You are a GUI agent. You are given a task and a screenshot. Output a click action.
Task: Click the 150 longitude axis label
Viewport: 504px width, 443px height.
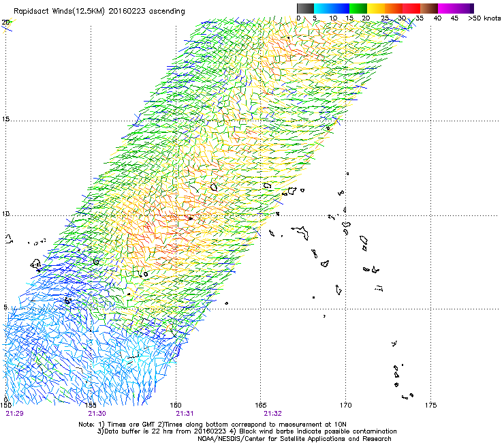5,405
